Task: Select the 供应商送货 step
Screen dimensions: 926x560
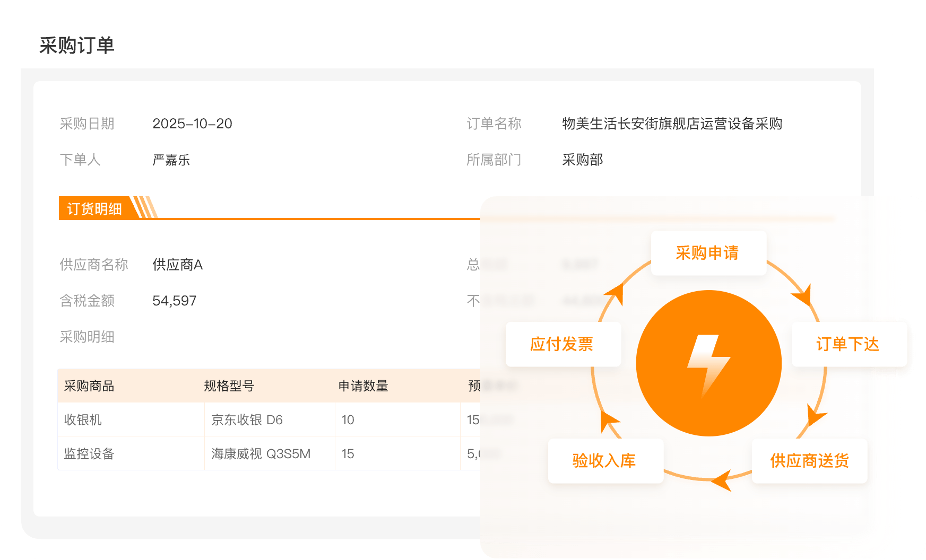Action: coord(809,461)
